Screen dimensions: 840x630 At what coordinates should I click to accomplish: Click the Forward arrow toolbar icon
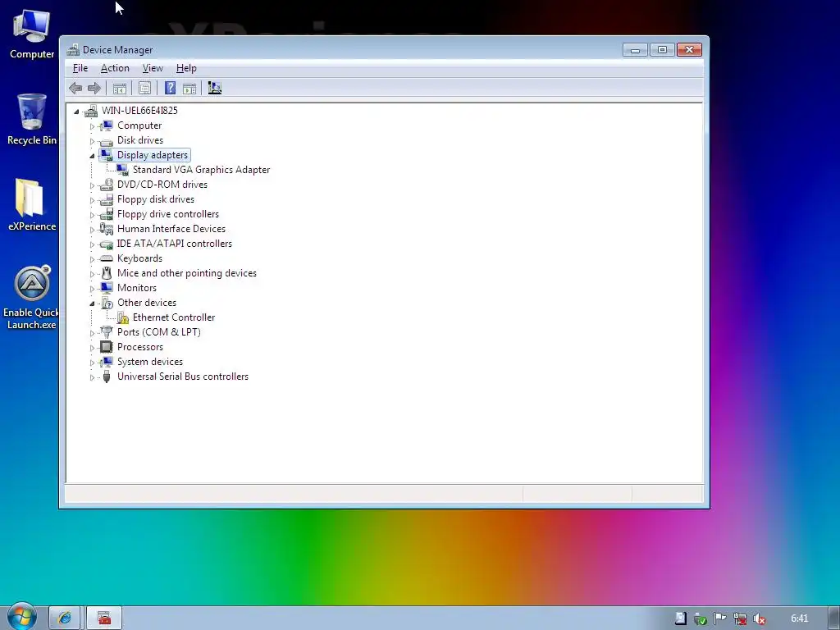(x=94, y=89)
